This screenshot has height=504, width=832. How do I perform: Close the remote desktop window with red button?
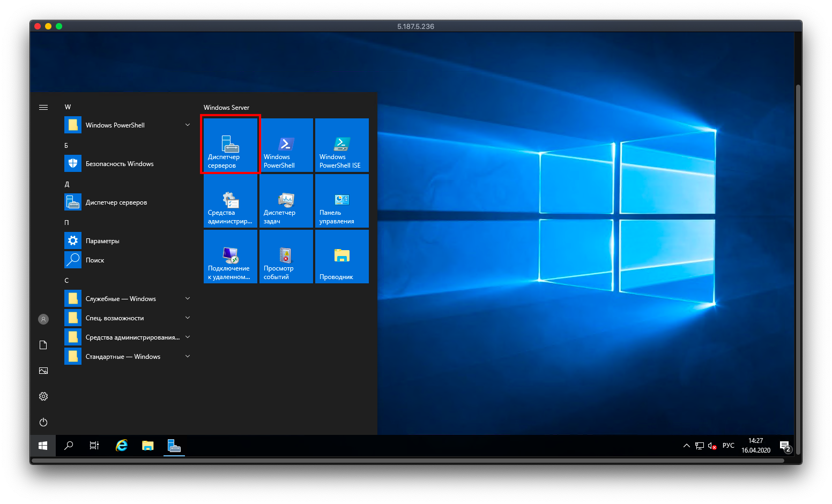click(x=38, y=26)
